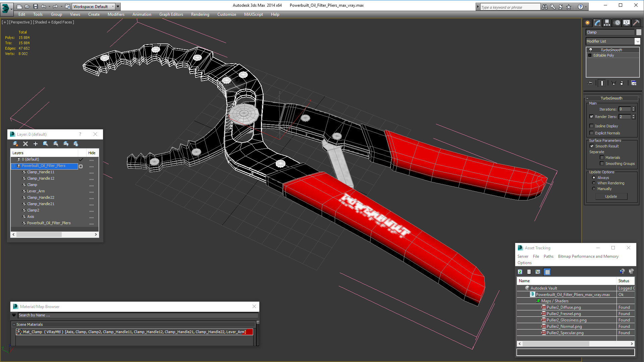Click Refresh icon in Asset Tracking
The width and height of the screenshot is (644, 362).
(x=520, y=272)
